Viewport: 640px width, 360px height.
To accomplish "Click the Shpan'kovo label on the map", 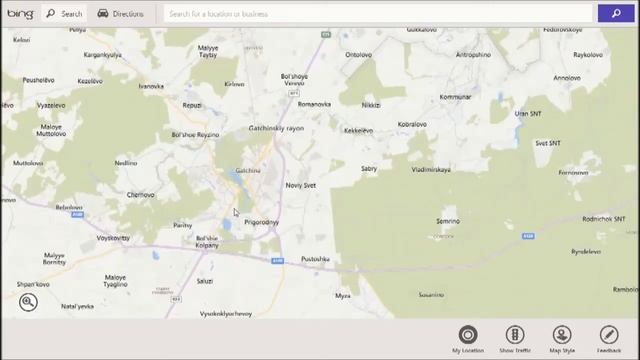I will [x=33, y=284].
